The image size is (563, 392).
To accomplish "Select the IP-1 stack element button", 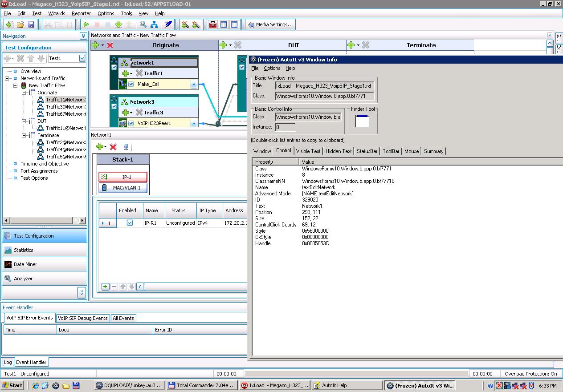I will 122,177.
